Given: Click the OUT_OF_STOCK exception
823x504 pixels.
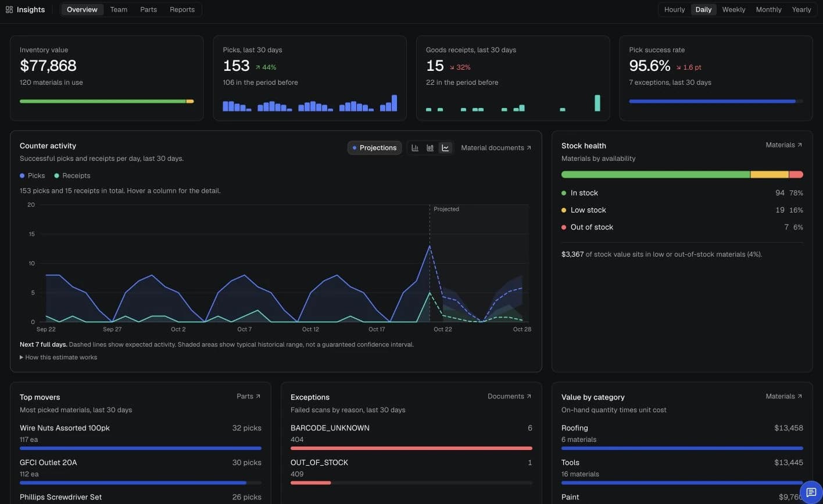Looking at the screenshot, I should pos(412,473).
